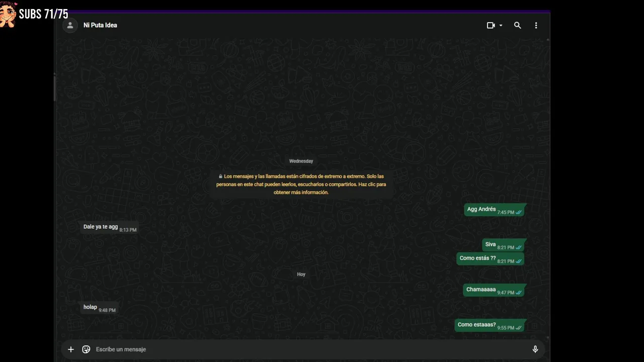Select the Dale ya te agg message
The image size is (644, 362).
(x=109, y=228)
